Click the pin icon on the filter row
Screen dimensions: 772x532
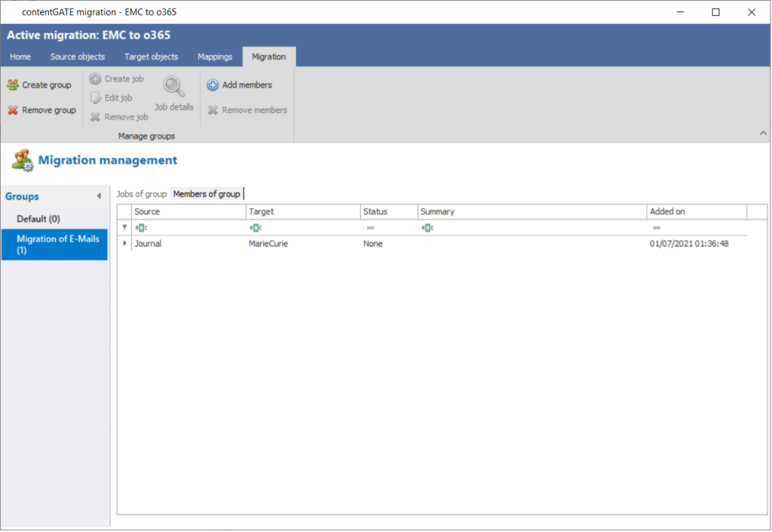[x=123, y=227]
